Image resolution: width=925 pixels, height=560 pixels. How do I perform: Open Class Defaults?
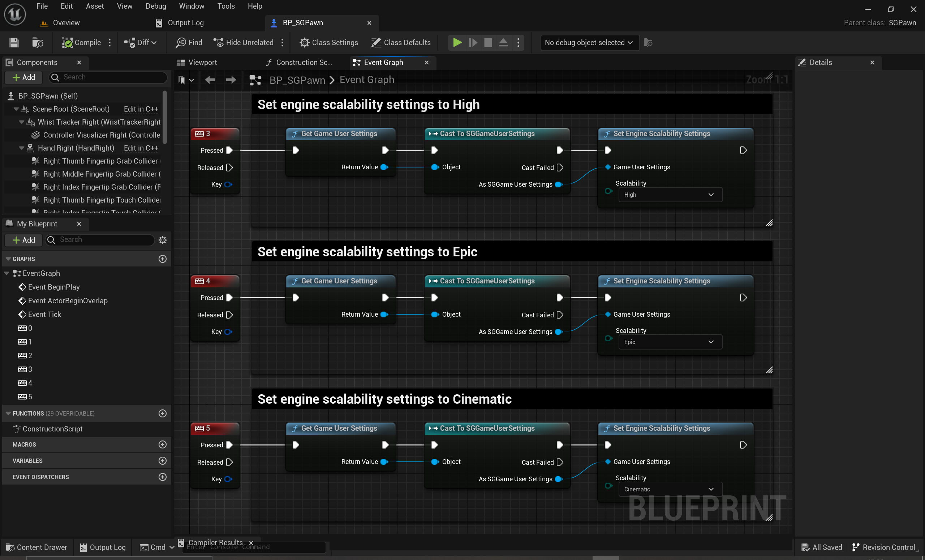[x=401, y=42]
